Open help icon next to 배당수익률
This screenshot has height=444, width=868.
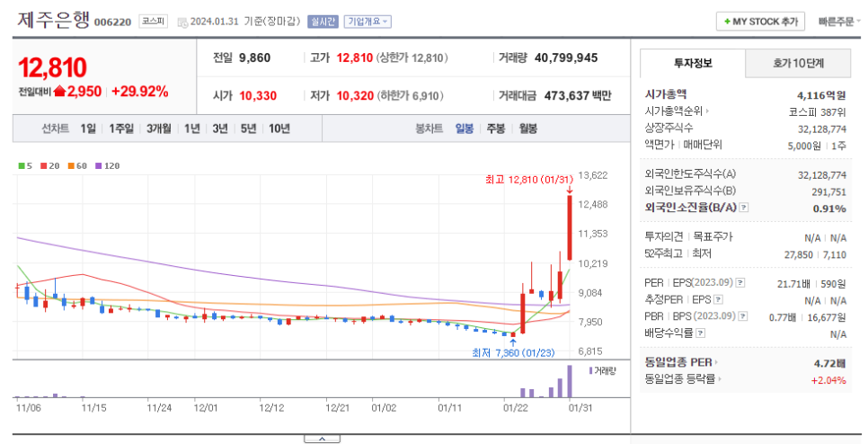tap(700, 333)
